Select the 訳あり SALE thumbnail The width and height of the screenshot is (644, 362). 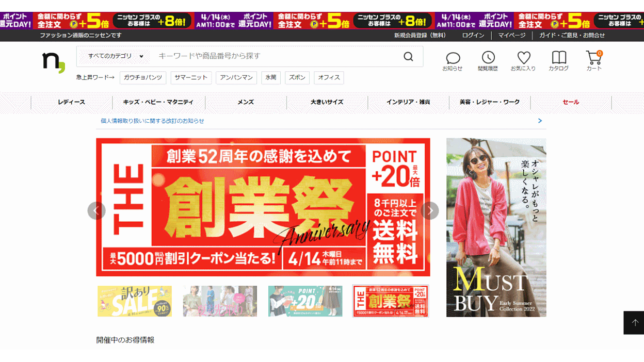point(135,301)
